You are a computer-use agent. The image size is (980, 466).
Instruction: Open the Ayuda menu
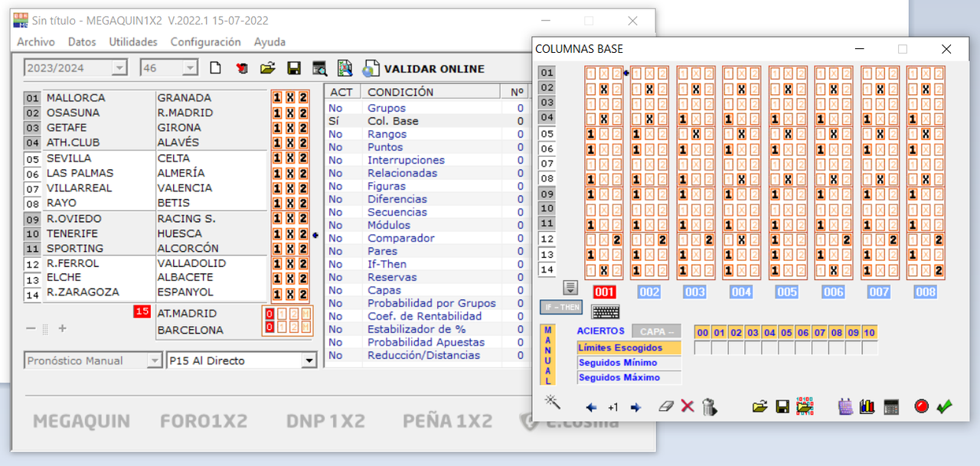point(269,42)
